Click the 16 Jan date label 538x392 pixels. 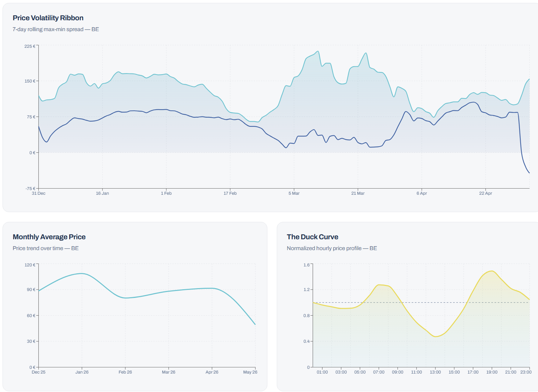(x=102, y=193)
